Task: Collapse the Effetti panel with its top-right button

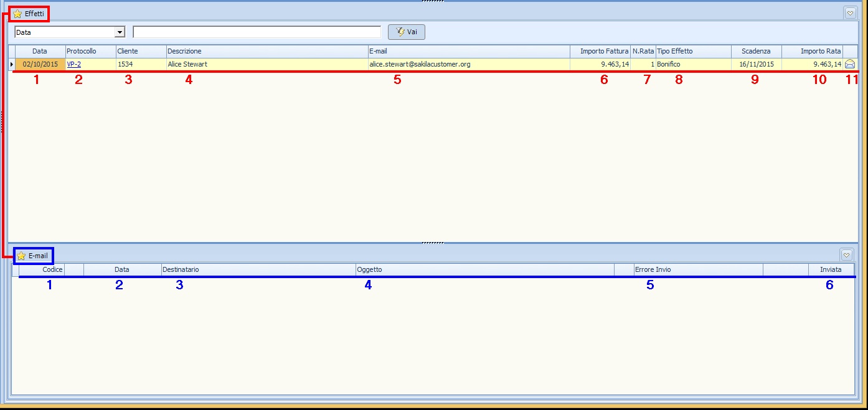Action: click(850, 13)
